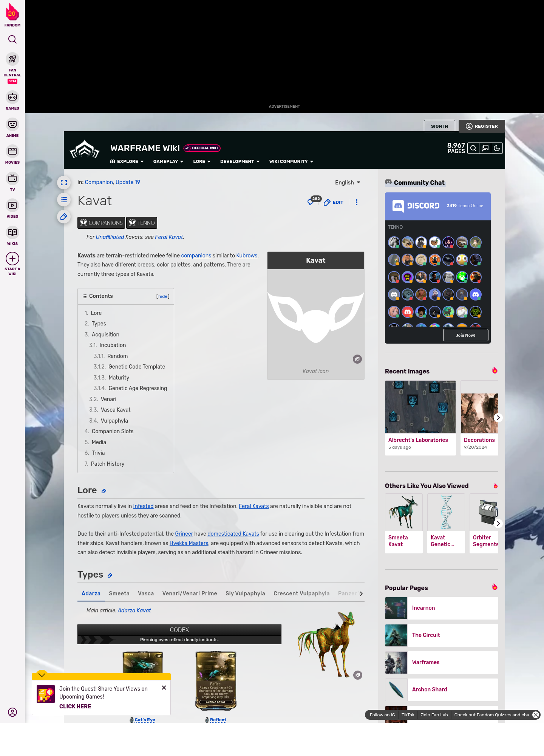Open the Reflect mod card image
The height and width of the screenshot is (756, 544).
point(216,681)
